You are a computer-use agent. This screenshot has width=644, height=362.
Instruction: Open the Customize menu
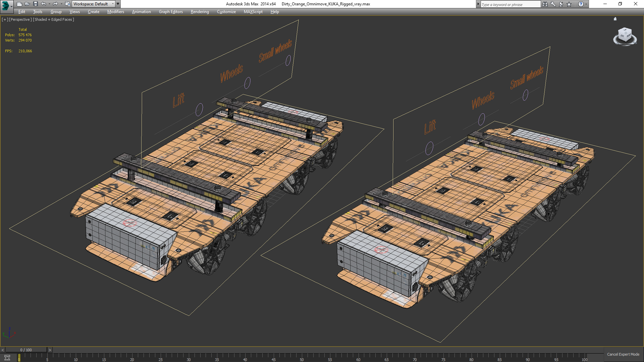226,12
